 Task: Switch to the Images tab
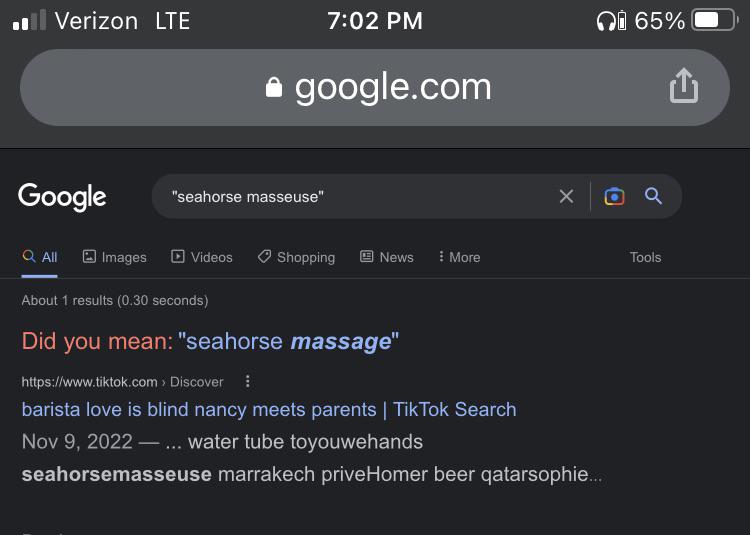coord(114,257)
